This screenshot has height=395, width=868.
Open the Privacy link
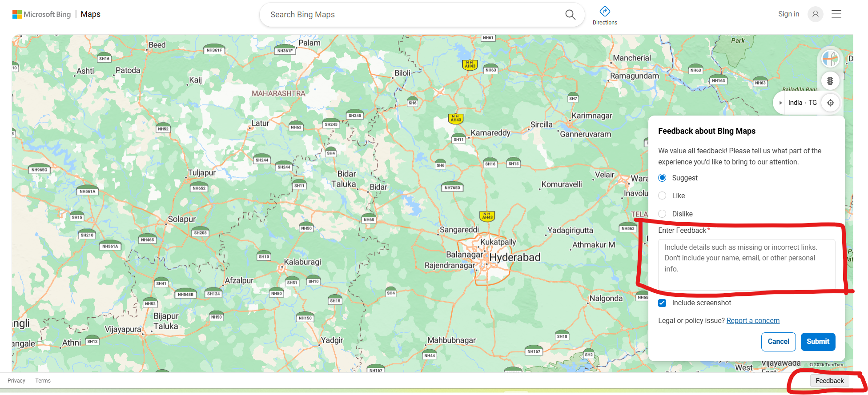[16, 381]
